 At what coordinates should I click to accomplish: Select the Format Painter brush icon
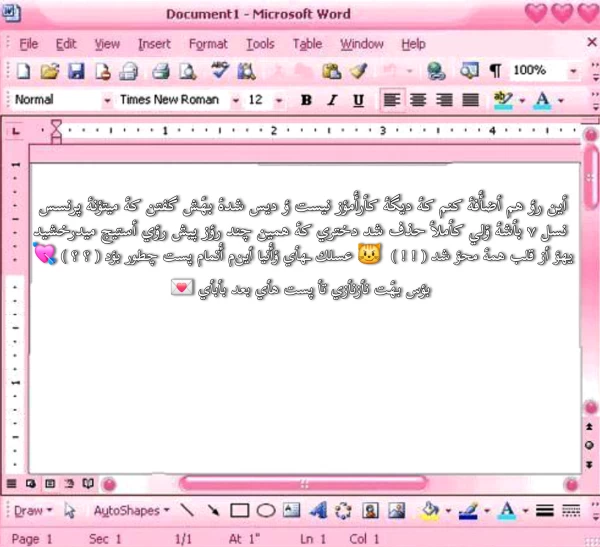click(x=359, y=71)
